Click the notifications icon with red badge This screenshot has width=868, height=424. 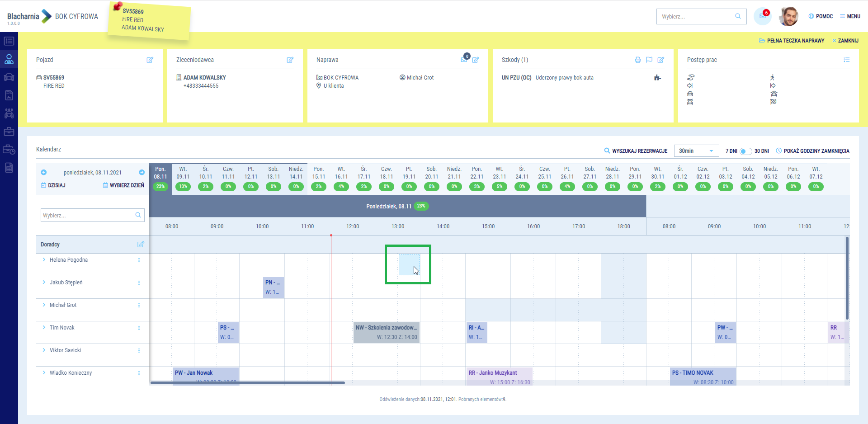(x=762, y=16)
